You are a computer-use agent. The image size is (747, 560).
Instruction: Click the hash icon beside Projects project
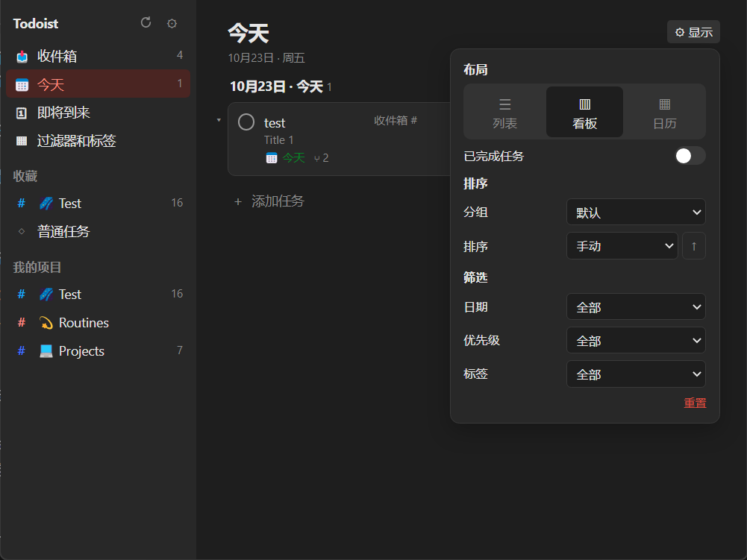[x=22, y=351]
